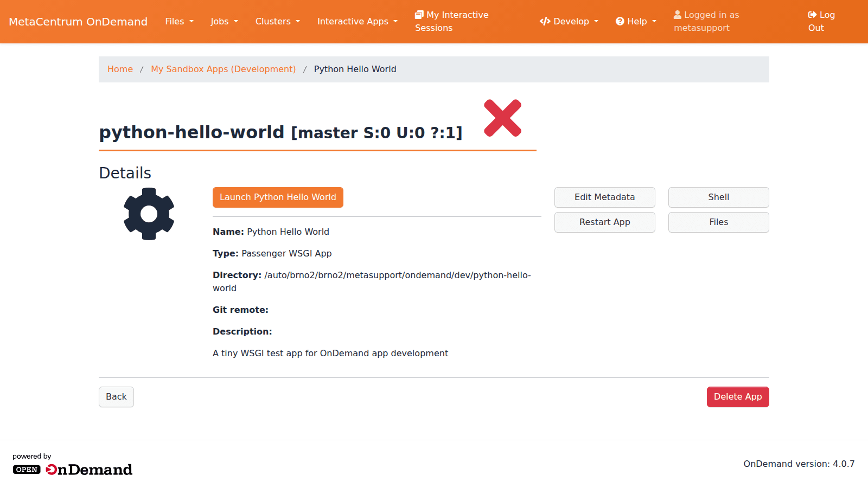Click the user icon beside Logged in as

[678, 15]
